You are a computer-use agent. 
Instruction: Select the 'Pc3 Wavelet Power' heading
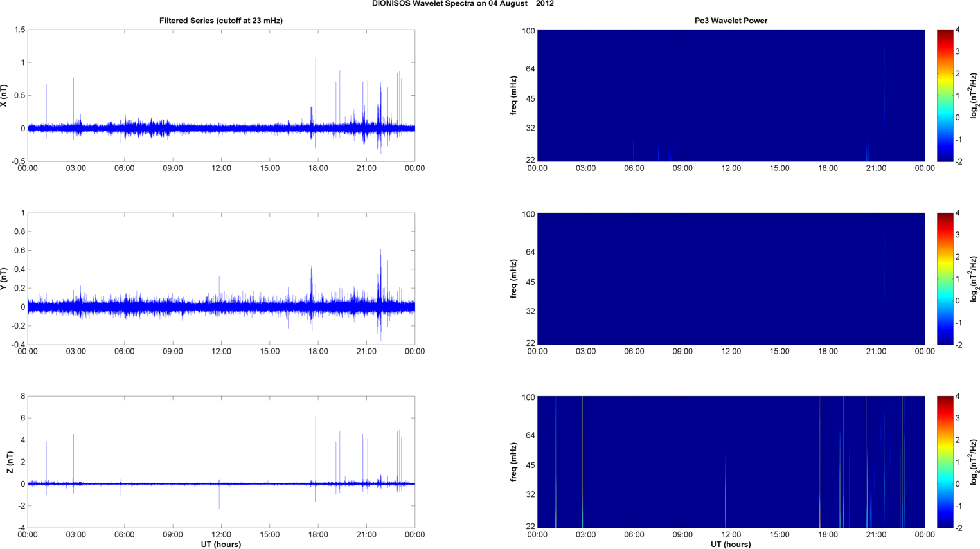731,21
